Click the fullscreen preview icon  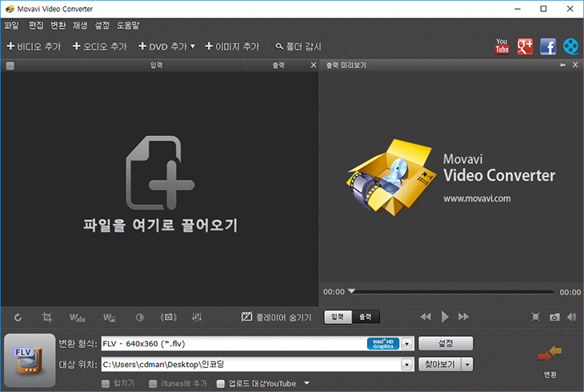point(535,317)
